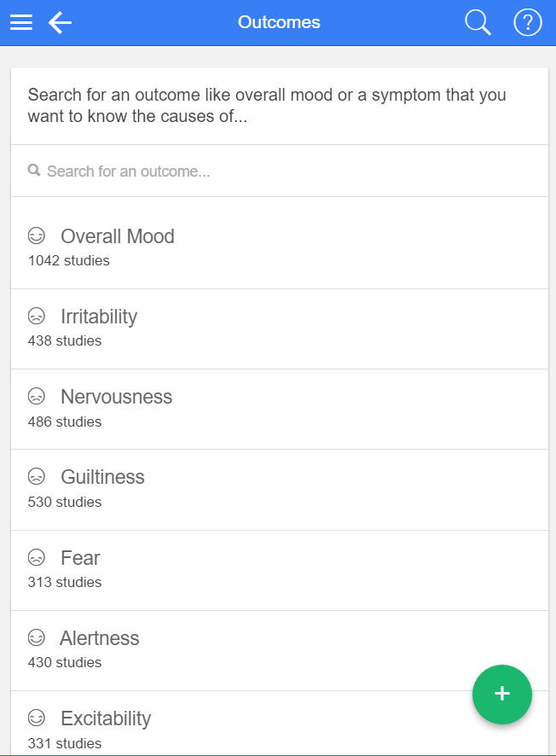
Task: Go back using the arrow icon
Action: pyautogui.click(x=60, y=23)
